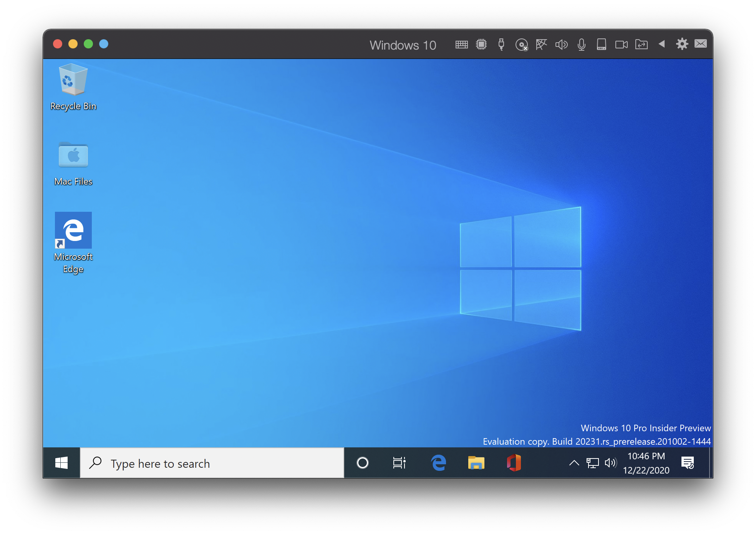Open the hard disk icon in title bar

point(601,45)
